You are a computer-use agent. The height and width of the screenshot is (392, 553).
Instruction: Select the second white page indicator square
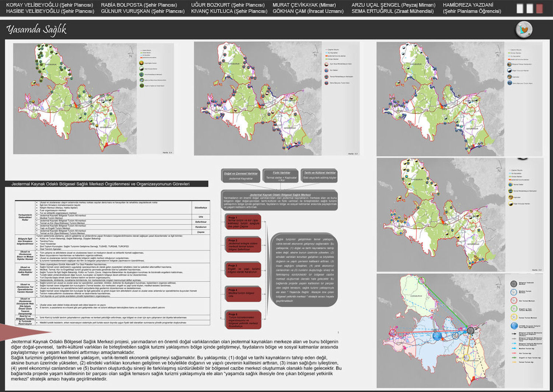click(x=530, y=8)
